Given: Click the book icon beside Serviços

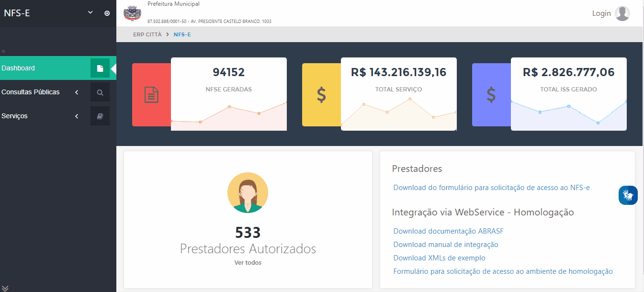Looking at the screenshot, I should pos(100,115).
